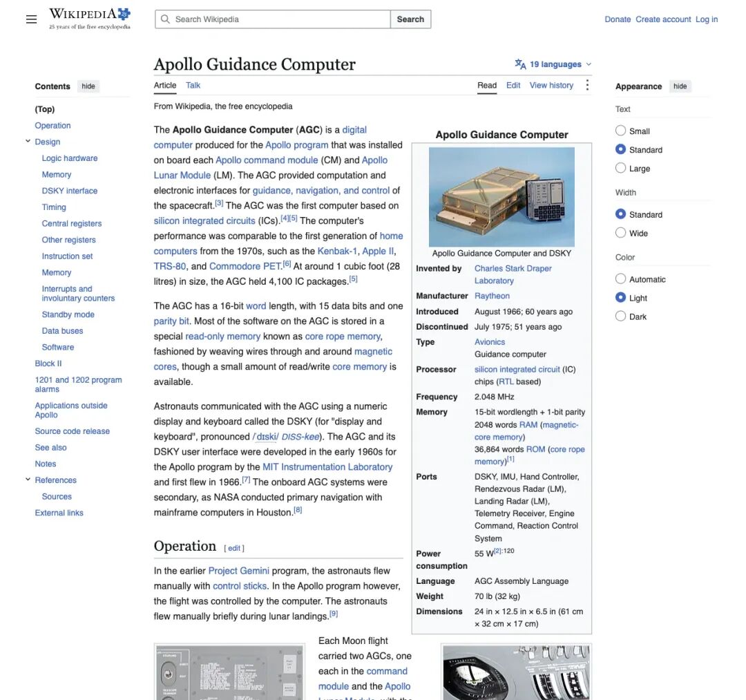The height and width of the screenshot is (700, 746).
Task: Go to Central registers section
Action: click(72, 223)
